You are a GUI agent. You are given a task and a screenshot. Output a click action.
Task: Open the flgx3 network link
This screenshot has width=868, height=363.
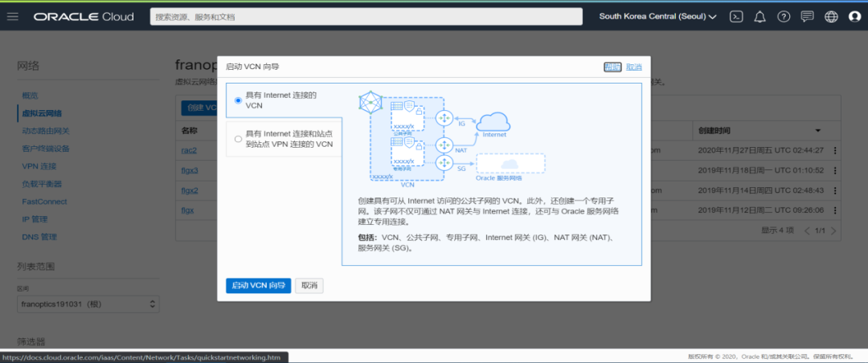(190, 170)
